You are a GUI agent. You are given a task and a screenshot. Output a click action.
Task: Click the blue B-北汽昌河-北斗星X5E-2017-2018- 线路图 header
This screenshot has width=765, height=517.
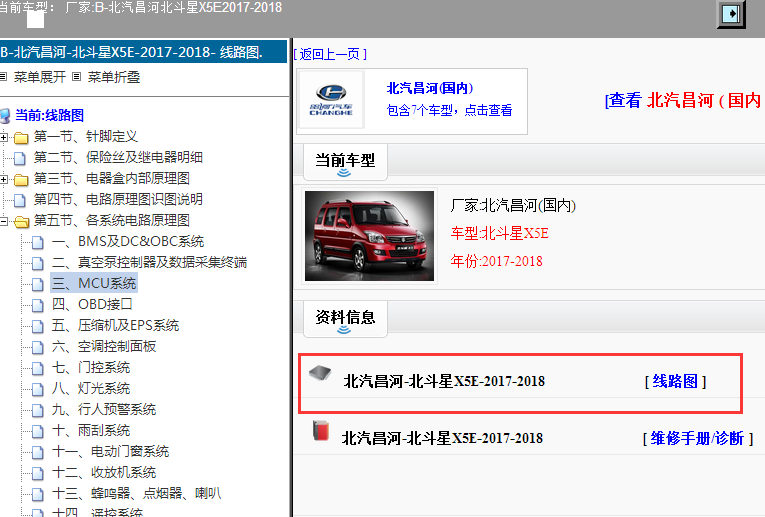(143, 51)
